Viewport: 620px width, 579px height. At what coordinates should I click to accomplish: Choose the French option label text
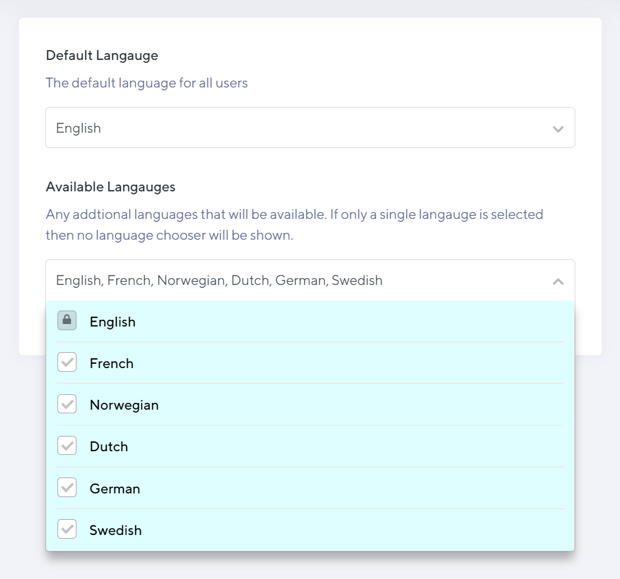pyautogui.click(x=111, y=364)
